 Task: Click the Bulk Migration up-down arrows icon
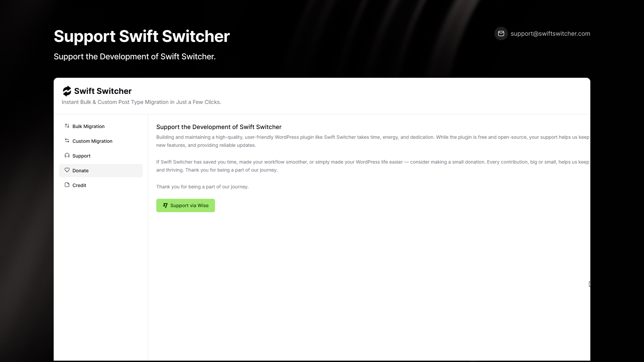click(67, 126)
